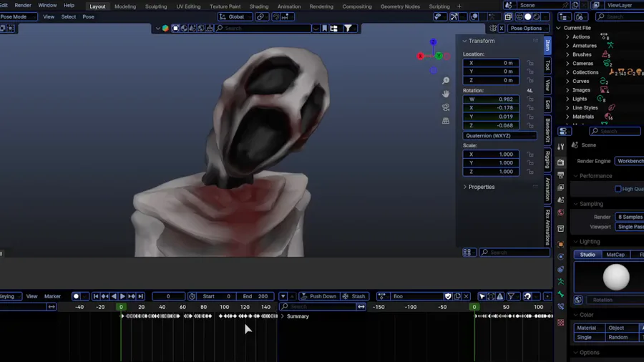644x362 pixels.
Task: Enable the High Quality checkbox
Action: click(x=618, y=189)
